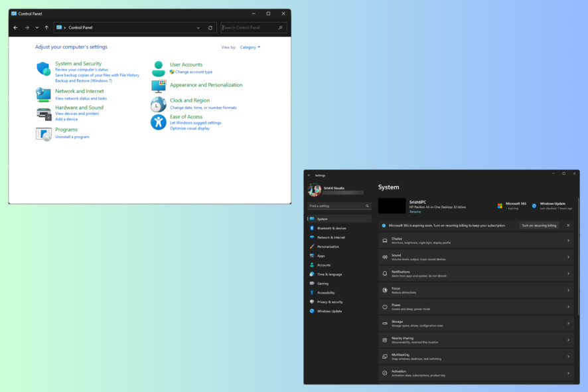Open Change account type link

pyautogui.click(x=194, y=72)
